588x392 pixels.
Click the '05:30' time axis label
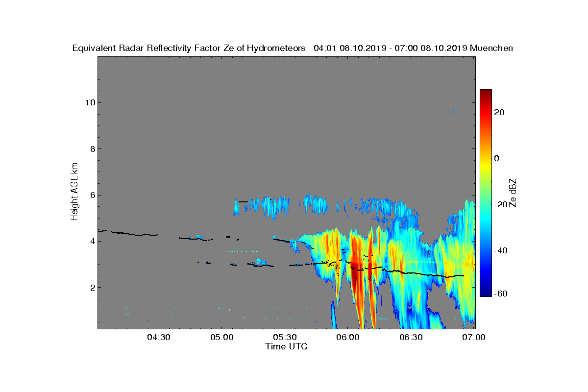[285, 338]
